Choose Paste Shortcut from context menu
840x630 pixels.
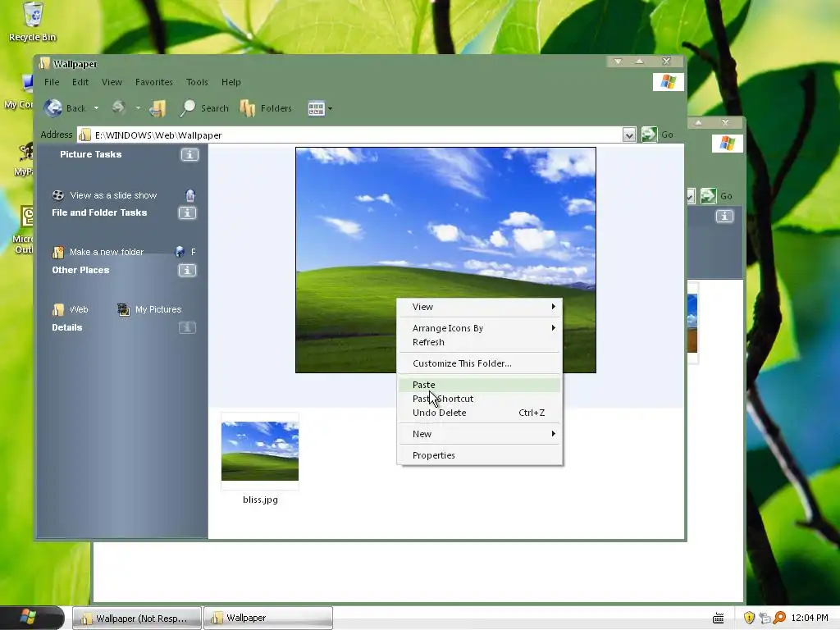click(479, 399)
